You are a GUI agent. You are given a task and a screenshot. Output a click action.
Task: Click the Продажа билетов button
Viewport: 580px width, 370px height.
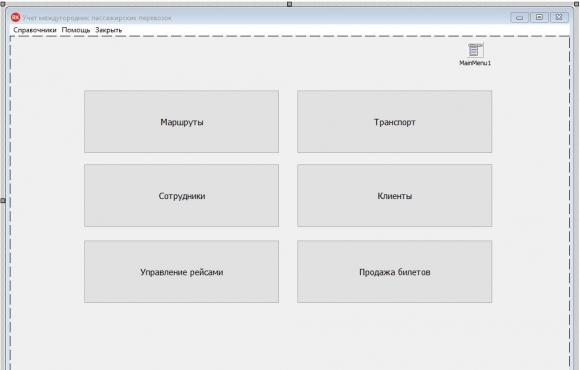click(394, 272)
